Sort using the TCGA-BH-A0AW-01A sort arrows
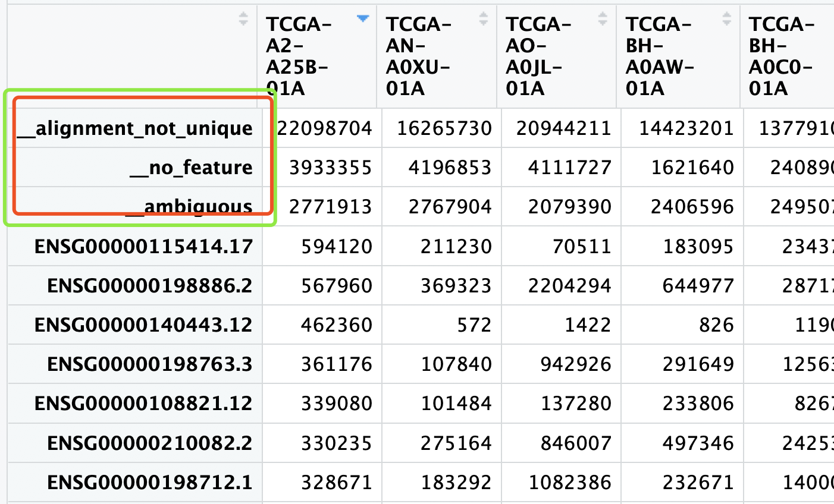 726,18
